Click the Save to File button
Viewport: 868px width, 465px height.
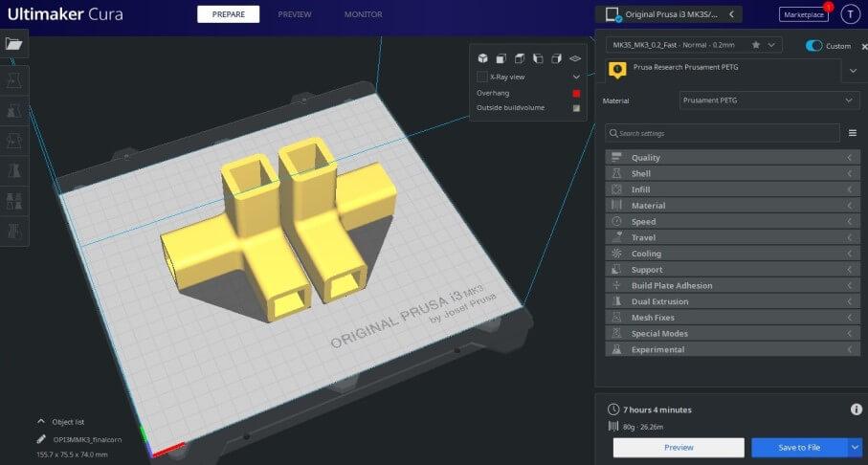(799, 447)
